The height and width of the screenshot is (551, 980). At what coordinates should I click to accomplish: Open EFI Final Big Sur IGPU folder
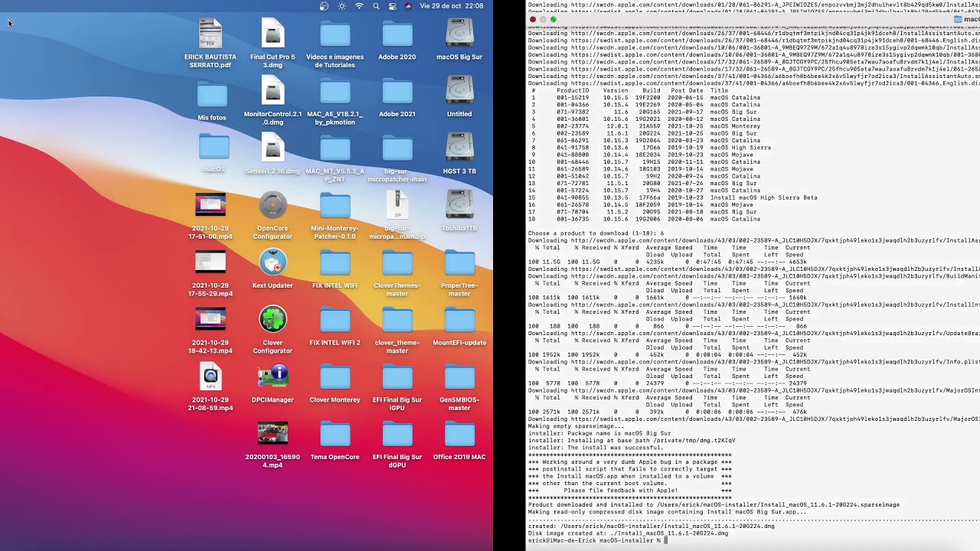click(x=397, y=377)
